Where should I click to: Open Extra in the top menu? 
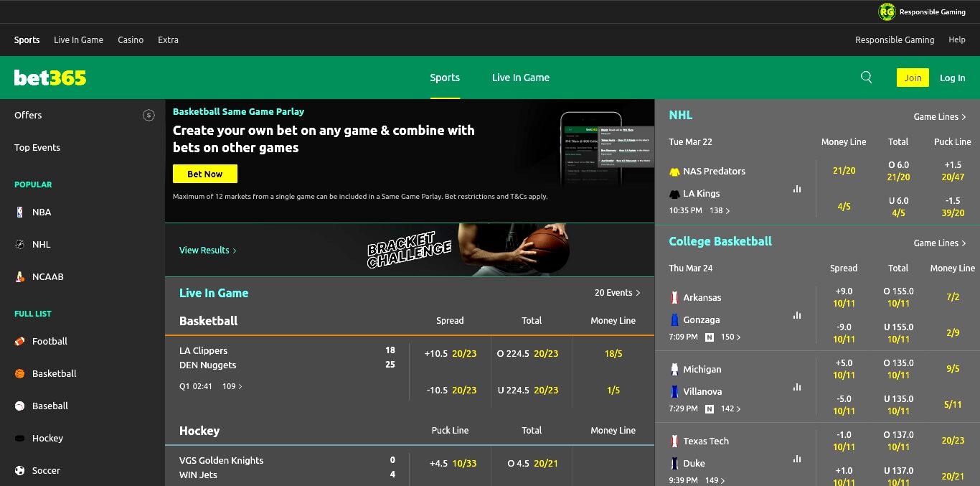coord(168,39)
